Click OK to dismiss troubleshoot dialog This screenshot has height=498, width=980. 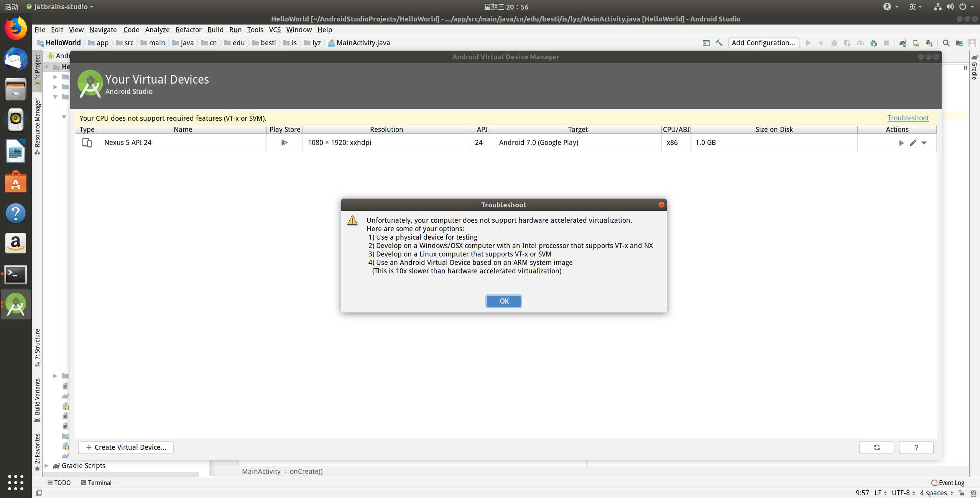[504, 301]
